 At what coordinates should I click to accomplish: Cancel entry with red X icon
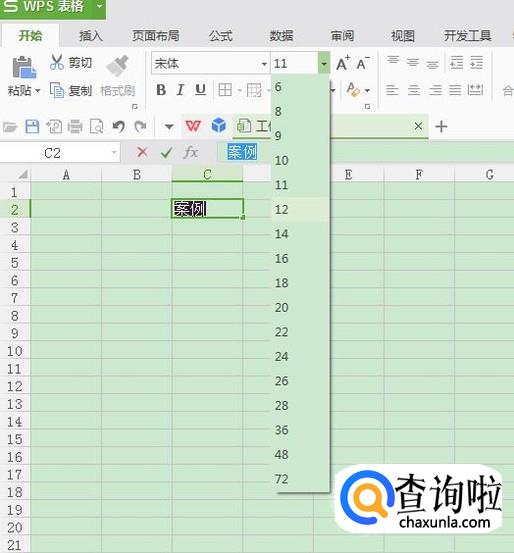click(x=142, y=152)
